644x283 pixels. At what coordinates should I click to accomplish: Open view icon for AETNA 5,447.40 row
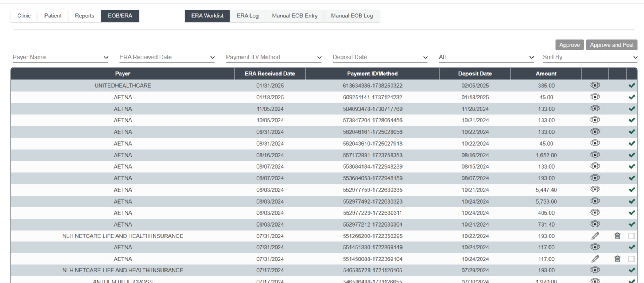point(595,189)
